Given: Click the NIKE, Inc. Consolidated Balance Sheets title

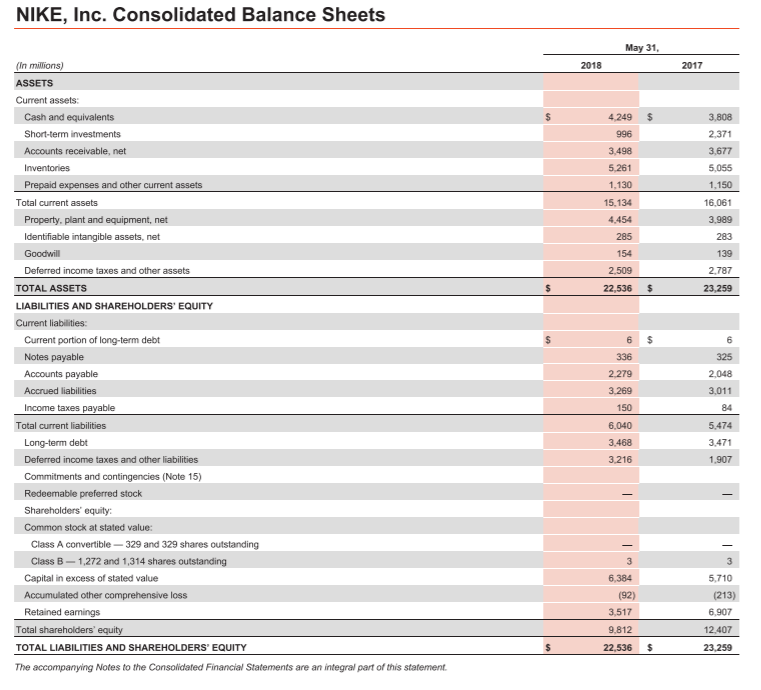Looking at the screenshot, I should (x=200, y=15).
